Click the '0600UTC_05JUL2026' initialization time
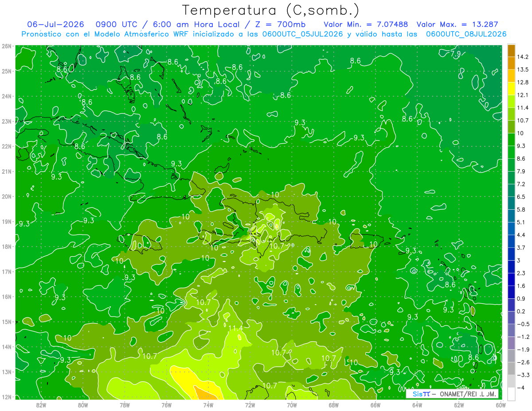Image resolution: width=532 pixels, height=411 pixels. [x=303, y=34]
